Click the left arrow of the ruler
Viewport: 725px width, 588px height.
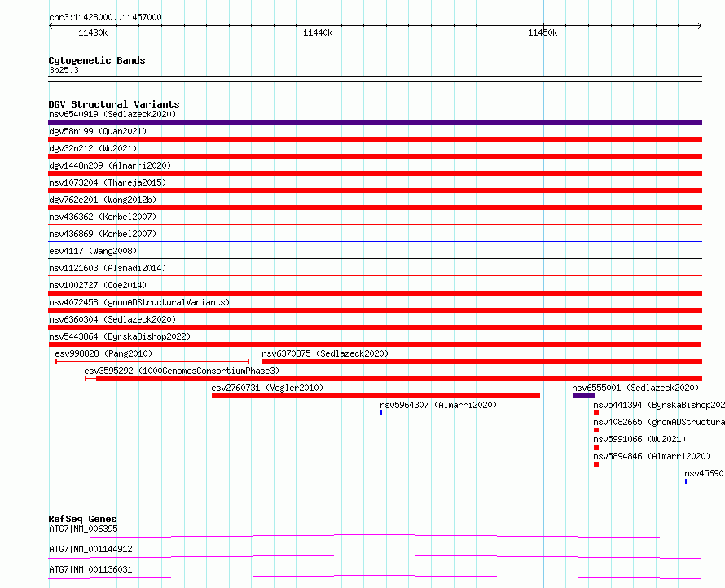[x=51, y=26]
